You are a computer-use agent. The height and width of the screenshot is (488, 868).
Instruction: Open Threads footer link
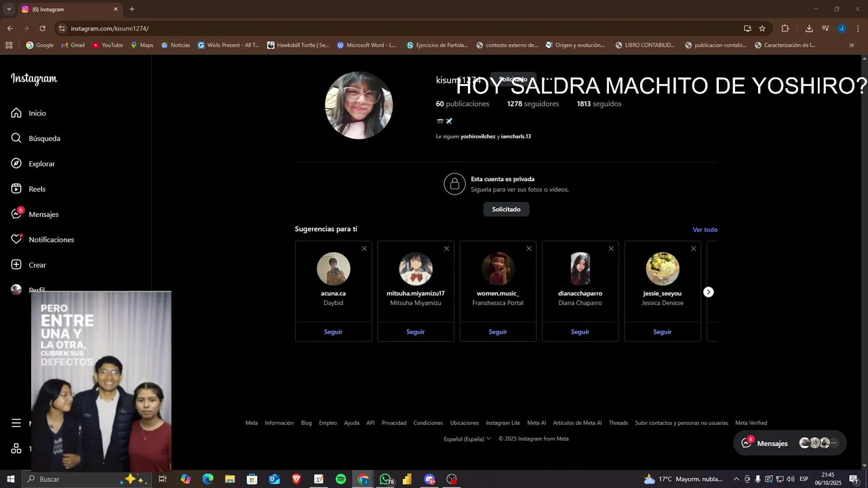click(x=618, y=423)
